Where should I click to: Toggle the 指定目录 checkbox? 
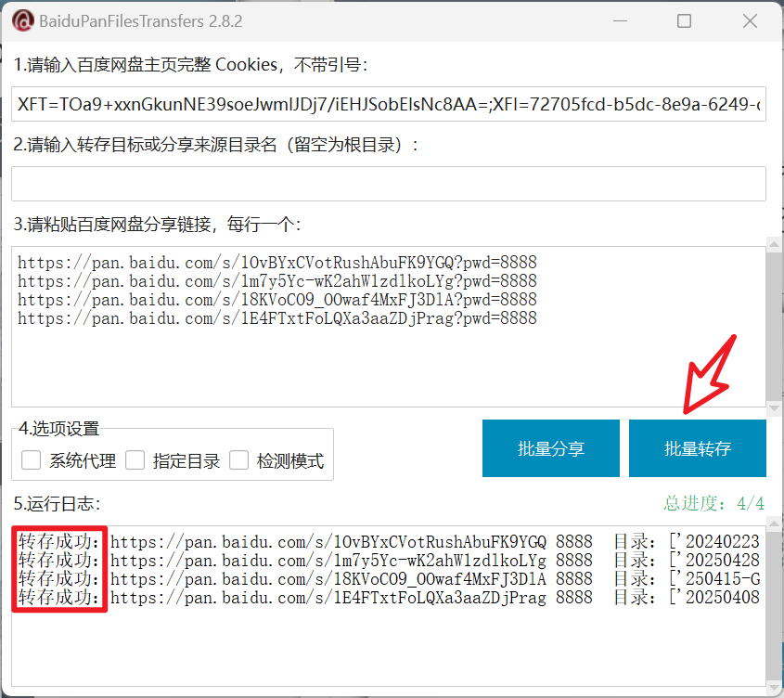coord(135,460)
